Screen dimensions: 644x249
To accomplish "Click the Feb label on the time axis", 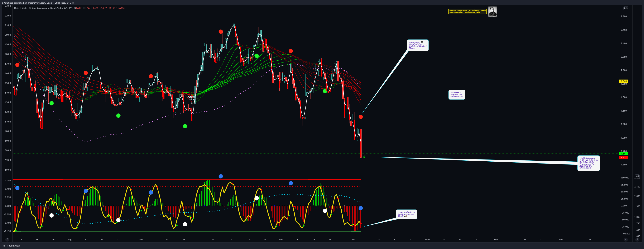I will [x=496, y=240].
